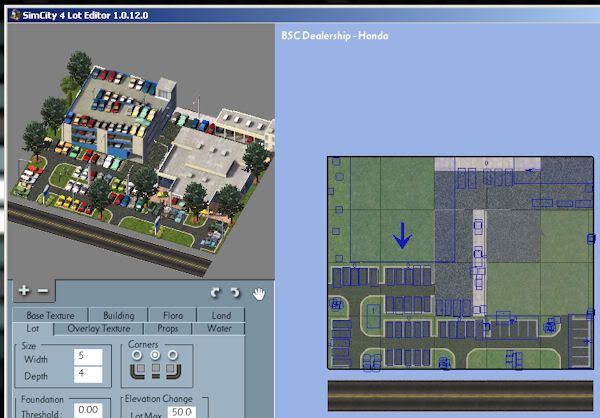The image size is (600, 418).
Task: Select the middle corner radio button
Action: (x=155, y=355)
